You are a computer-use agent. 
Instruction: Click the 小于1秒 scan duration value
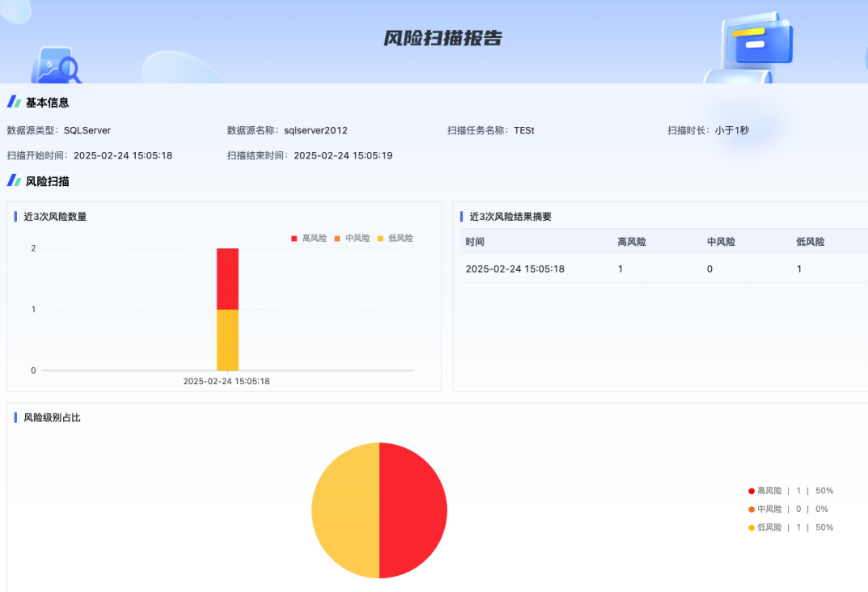tap(731, 130)
